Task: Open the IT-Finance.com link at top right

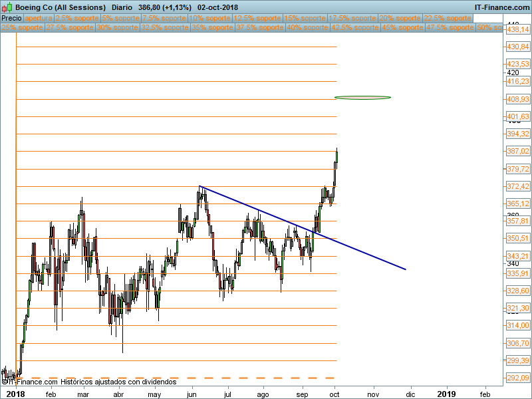Action: [501, 7]
